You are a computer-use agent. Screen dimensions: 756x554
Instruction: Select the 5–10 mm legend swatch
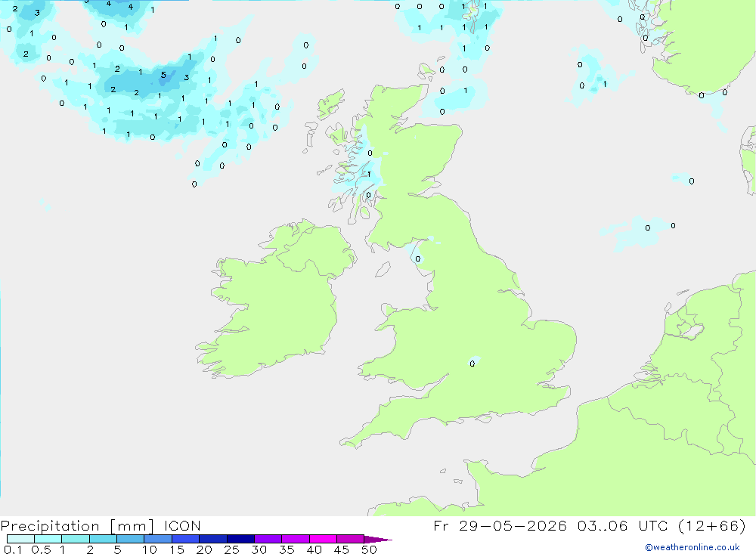click(x=131, y=539)
